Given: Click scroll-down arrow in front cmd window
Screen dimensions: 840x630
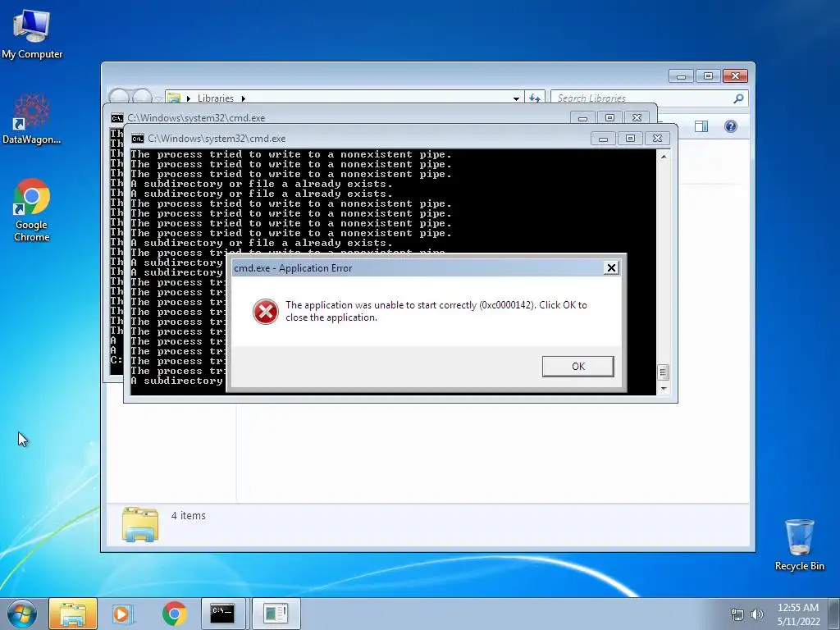Looking at the screenshot, I should 664,389.
